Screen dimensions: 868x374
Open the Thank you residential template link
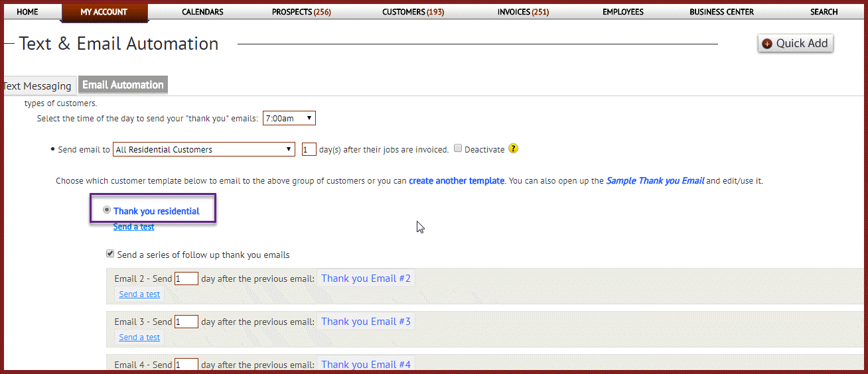[x=157, y=211]
